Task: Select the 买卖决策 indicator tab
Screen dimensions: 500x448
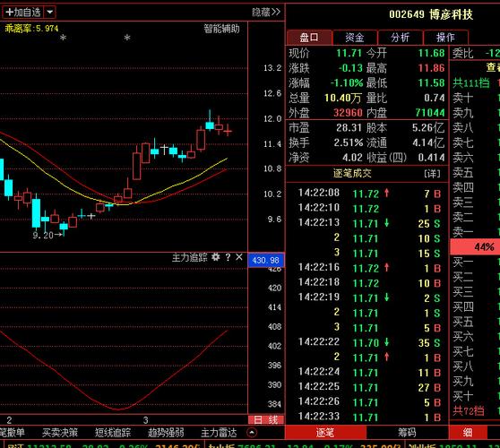Action: point(60,433)
